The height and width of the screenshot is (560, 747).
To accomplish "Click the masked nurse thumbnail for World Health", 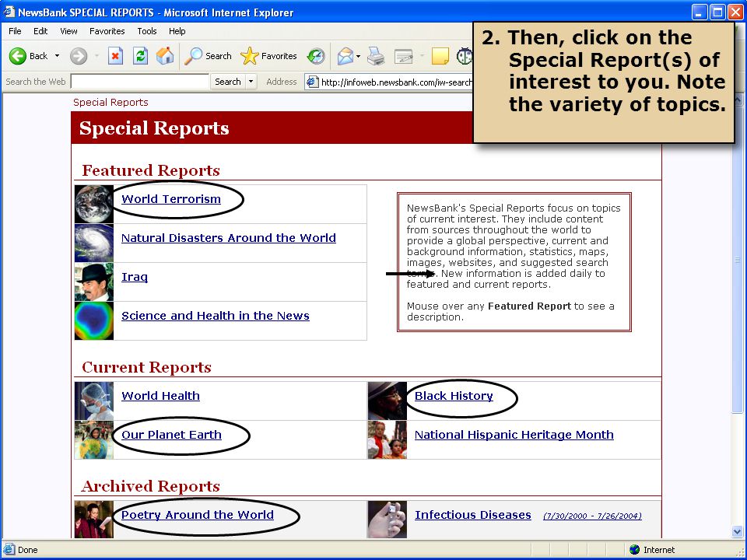I will [x=94, y=401].
